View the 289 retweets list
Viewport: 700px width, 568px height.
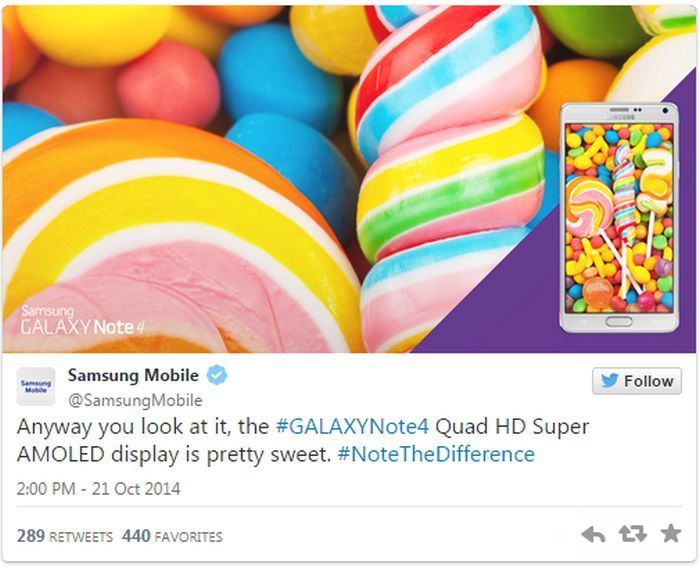click(x=65, y=536)
